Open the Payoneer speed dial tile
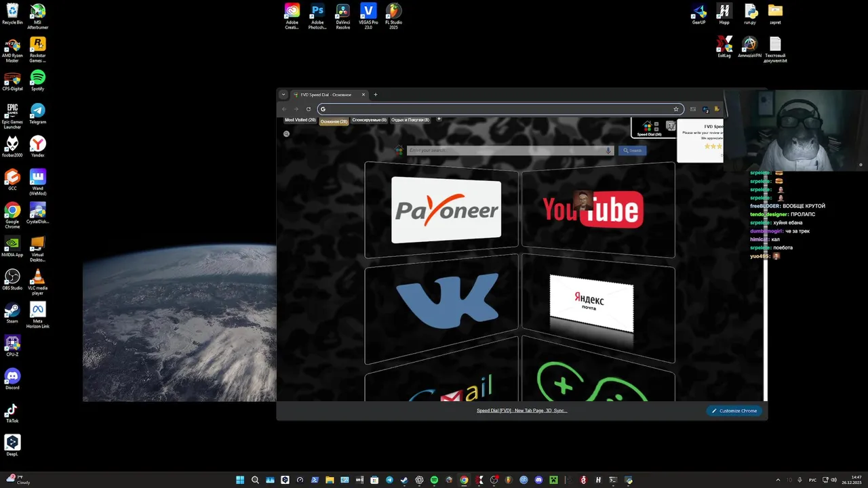This screenshot has width=868, height=488. coord(441,210)
